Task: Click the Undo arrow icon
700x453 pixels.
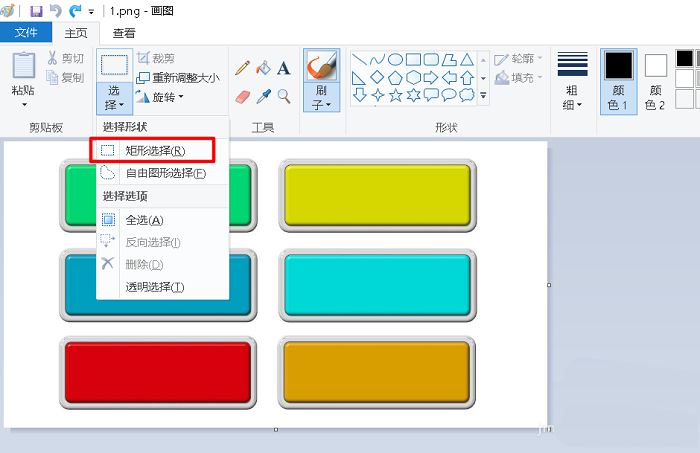Action: [x=55, y=11]
